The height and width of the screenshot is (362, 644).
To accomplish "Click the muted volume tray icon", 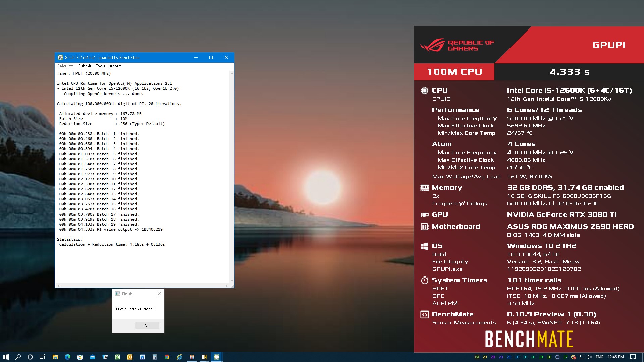I will [x=589, y=357].
